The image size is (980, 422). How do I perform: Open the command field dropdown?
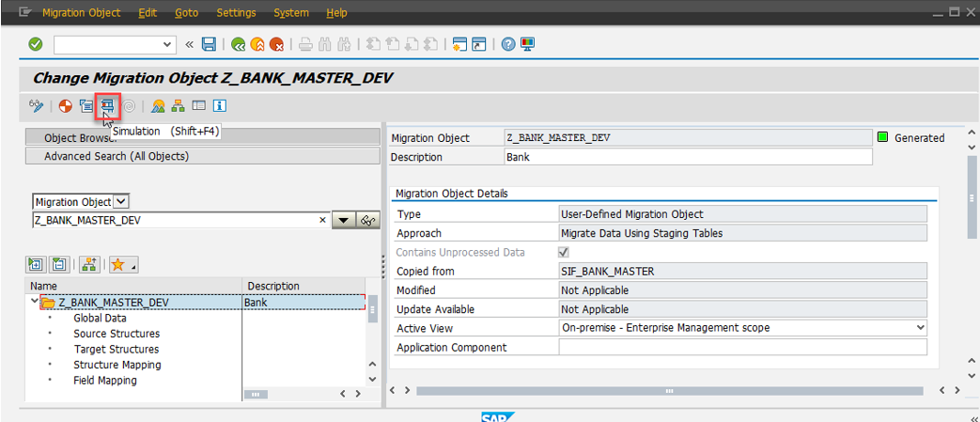coord(165,44)
